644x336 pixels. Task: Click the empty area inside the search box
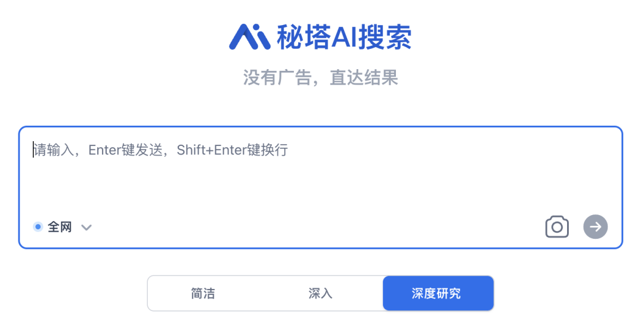(x=320, y=185)
